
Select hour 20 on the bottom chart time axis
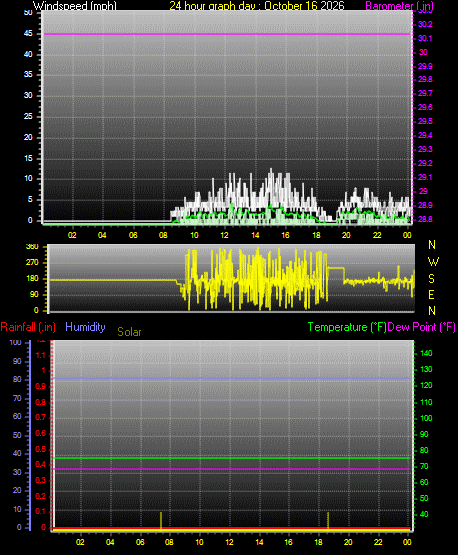click(348, 542)
